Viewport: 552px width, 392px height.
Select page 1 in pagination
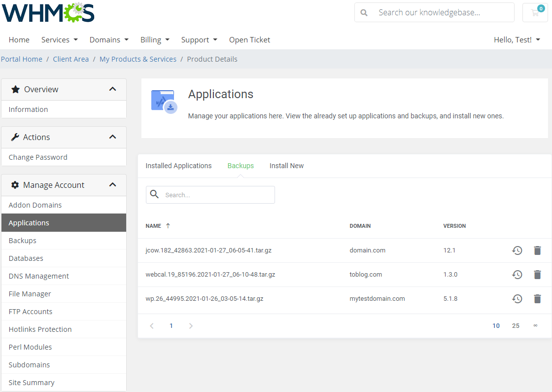(171, 326)
